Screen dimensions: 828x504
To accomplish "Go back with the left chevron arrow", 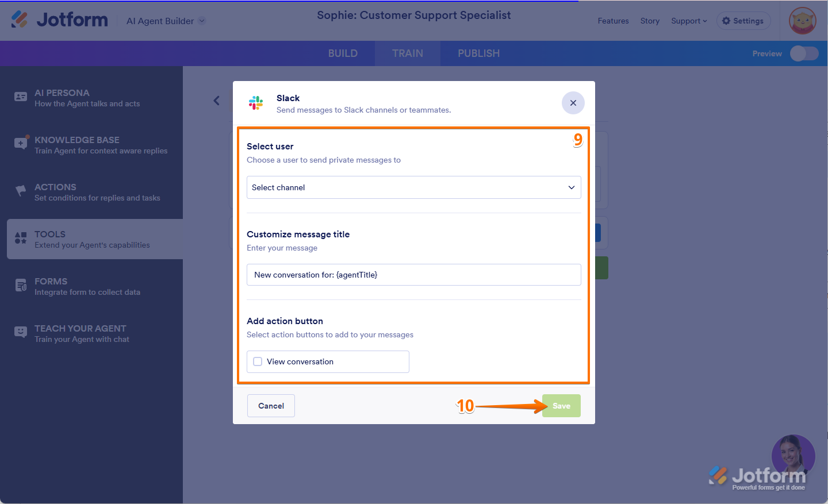I will point(217,101).
